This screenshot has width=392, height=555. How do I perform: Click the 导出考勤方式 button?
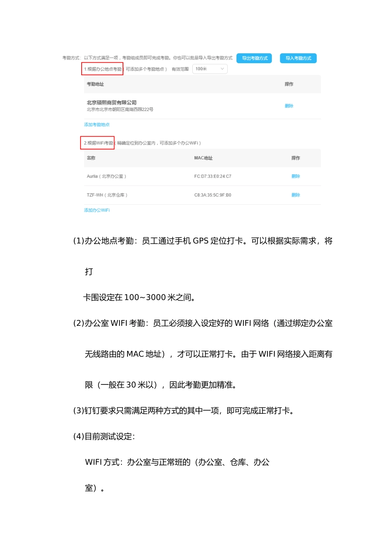point(254,58)
